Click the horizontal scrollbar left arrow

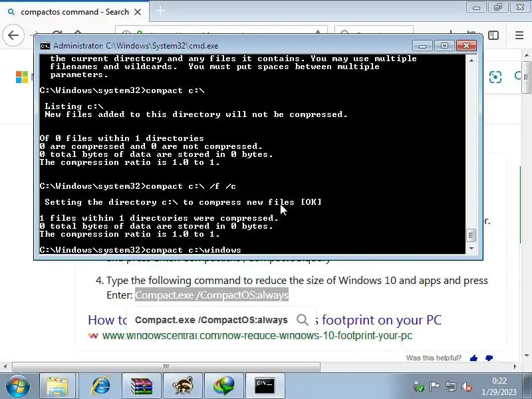5,366
